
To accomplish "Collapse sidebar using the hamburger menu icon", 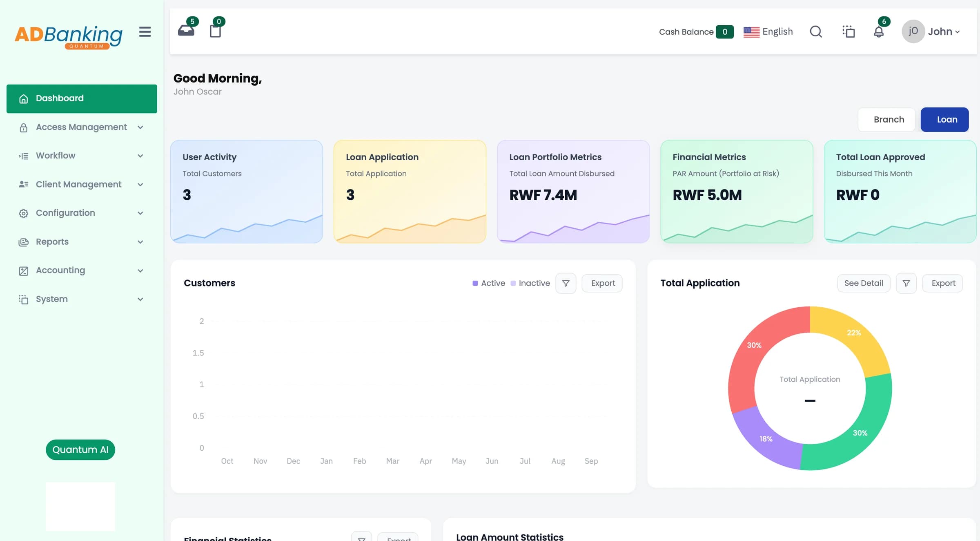I will tap(145, 32).
